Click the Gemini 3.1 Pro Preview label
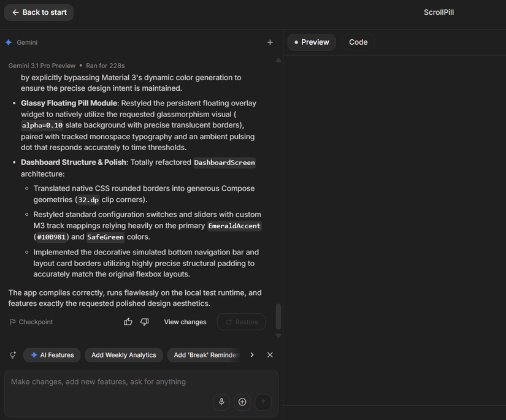 pyautogui.click(x=42, y=66)
